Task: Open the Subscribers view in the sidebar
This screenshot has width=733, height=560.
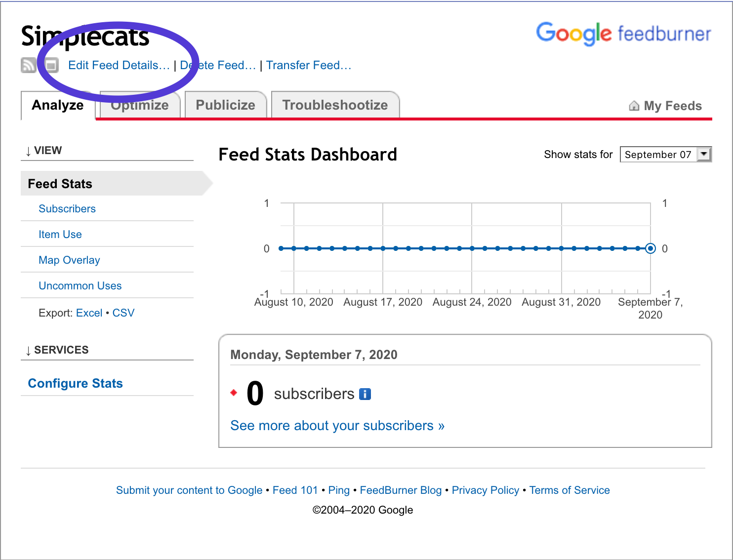Action: 67,209
